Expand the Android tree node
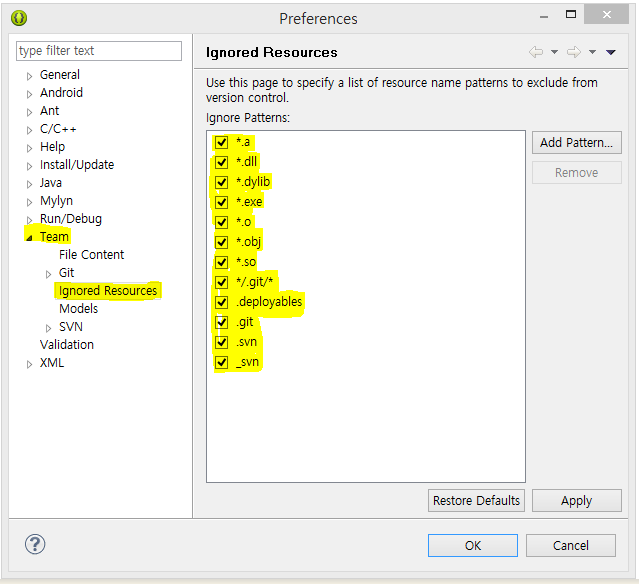Image resolution: width=639 pixels, height=584 pixels. tap(29, 94)
